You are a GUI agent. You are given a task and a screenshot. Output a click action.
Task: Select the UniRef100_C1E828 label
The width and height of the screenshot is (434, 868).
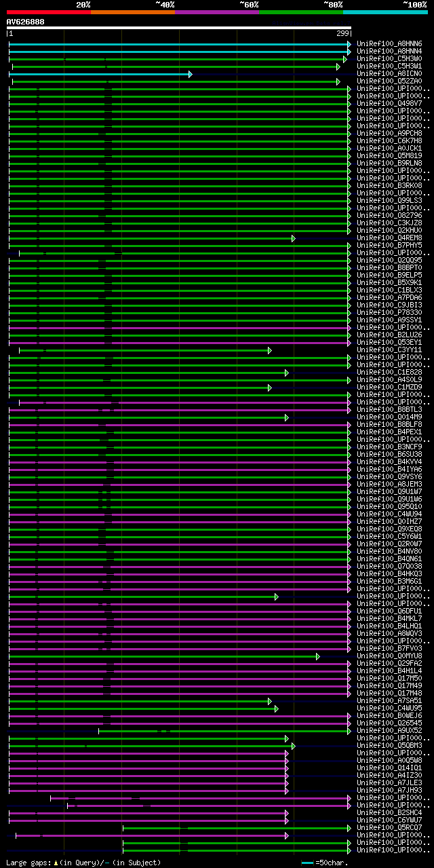pyautogui.click(x=389, y=373)
